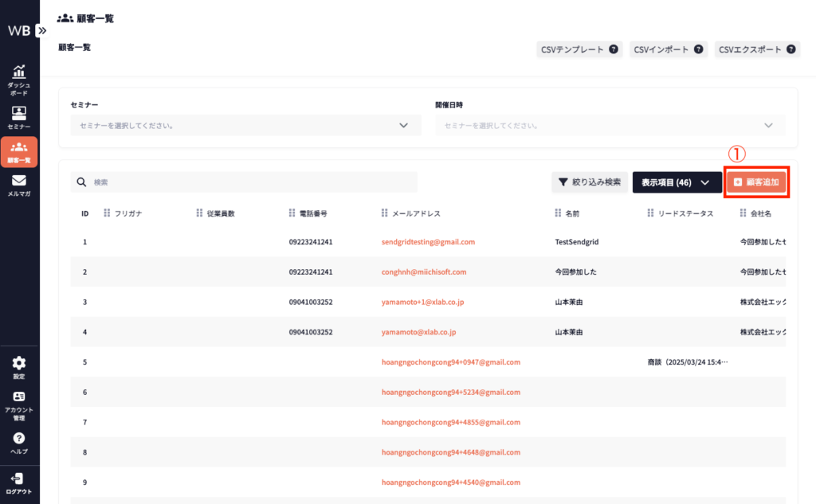Open the 開催日時 selection dropdown

coord(610,125)
